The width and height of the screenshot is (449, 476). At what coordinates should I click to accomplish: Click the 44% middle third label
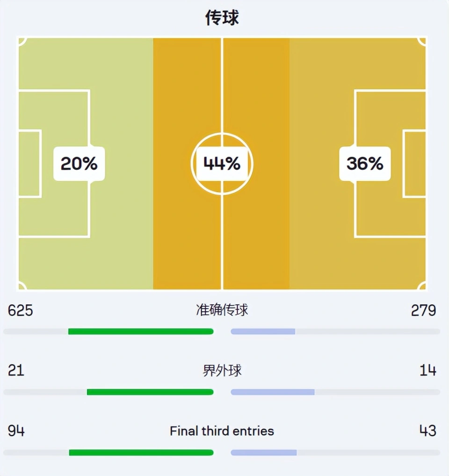[x=222, y=164]
